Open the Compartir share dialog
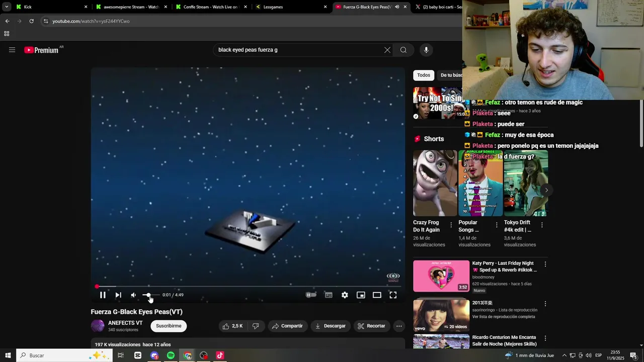 (287, 326)
